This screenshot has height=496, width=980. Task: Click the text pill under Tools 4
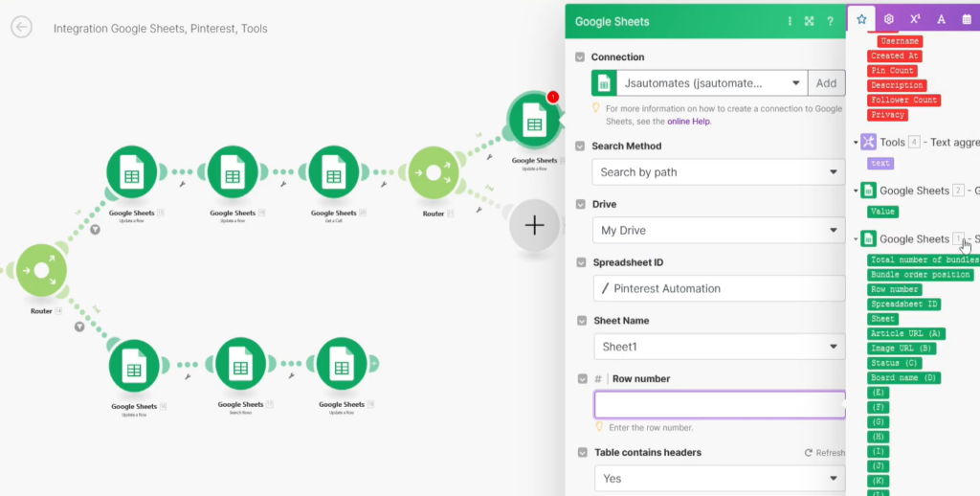coord(880,163)
